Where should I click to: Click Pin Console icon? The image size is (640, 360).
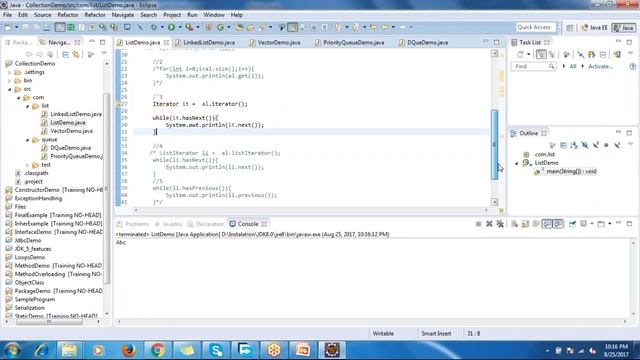(572, 224)
